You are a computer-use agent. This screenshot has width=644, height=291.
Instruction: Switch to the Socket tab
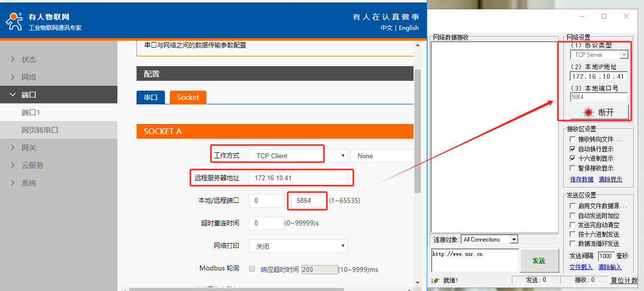point(188,97)
